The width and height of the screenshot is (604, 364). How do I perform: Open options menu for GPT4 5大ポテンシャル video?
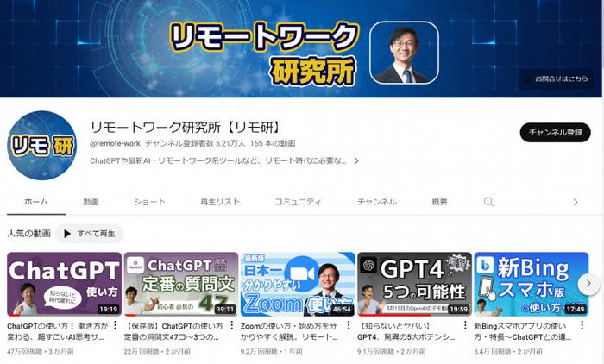pos(465,325)
